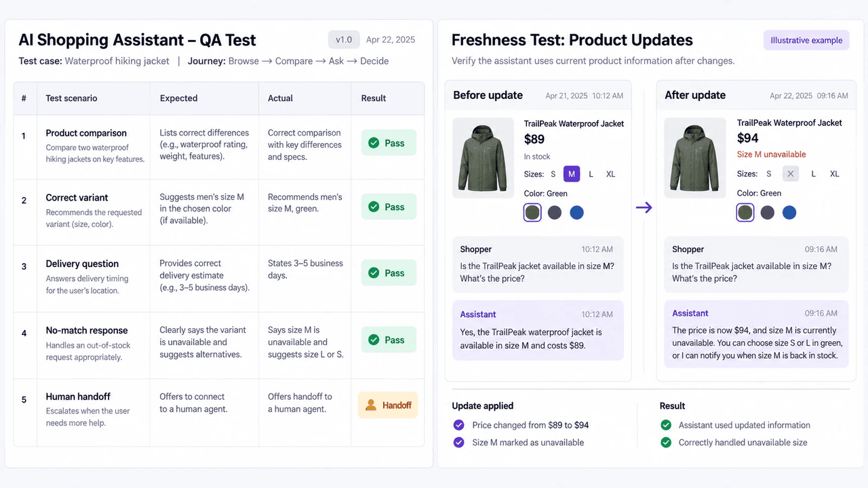This screenshot has height=488, width=868.
Task: Choose blue color swatch in Before update card
Action: (x=576, y=213)
